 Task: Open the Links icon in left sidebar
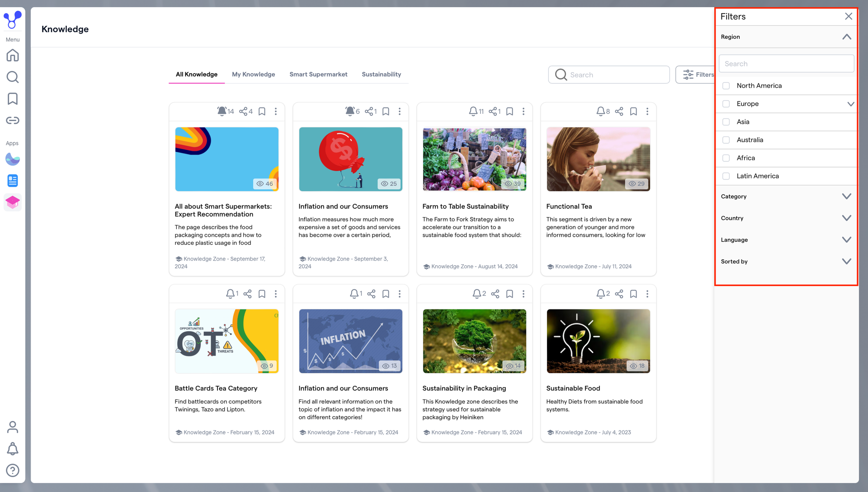coord(13,120)
